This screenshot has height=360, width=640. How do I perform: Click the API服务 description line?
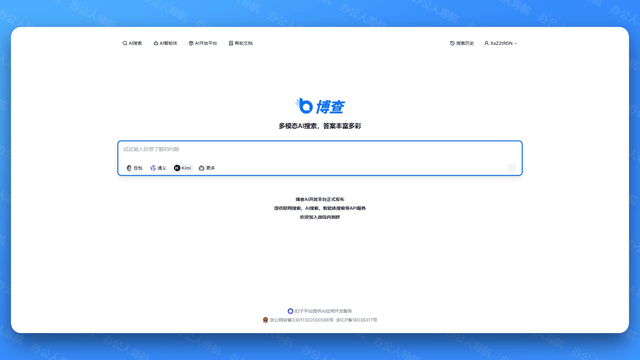click(x=320, y=208)
